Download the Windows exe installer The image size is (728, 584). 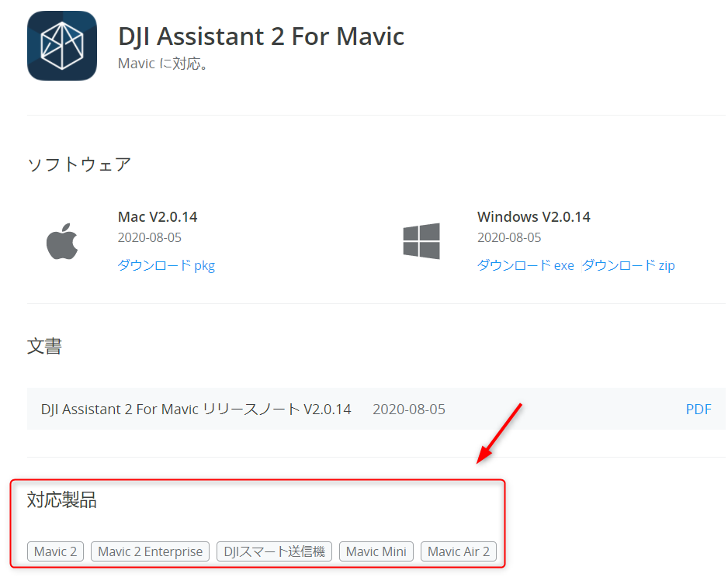[525, 265]
